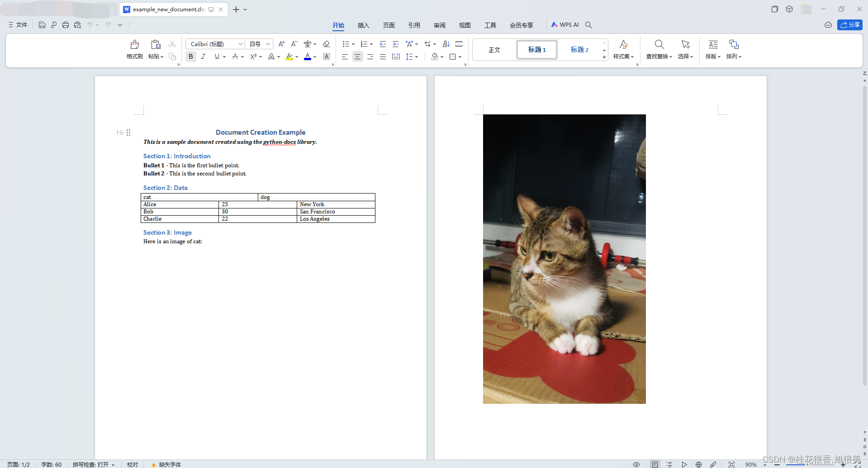
Task: Apply the 标题 1 heading style
Action: pyautogui.click(x=537, y=50)
